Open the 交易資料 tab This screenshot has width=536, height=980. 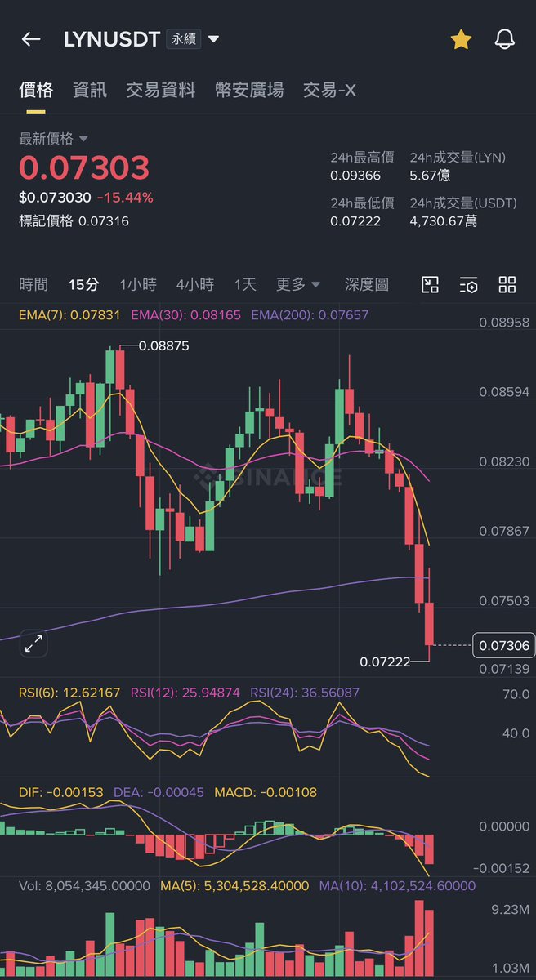pyautogui.click(x=161, y=90)
